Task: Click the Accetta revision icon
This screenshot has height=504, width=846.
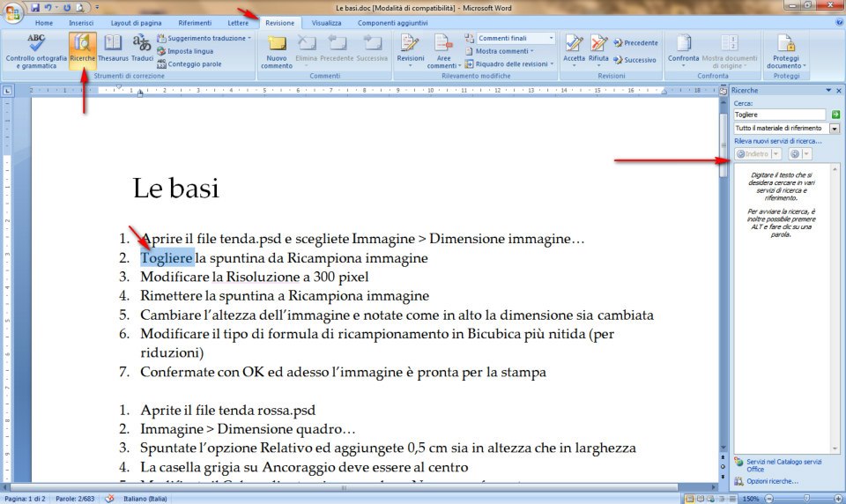Action: pos(574,48)
